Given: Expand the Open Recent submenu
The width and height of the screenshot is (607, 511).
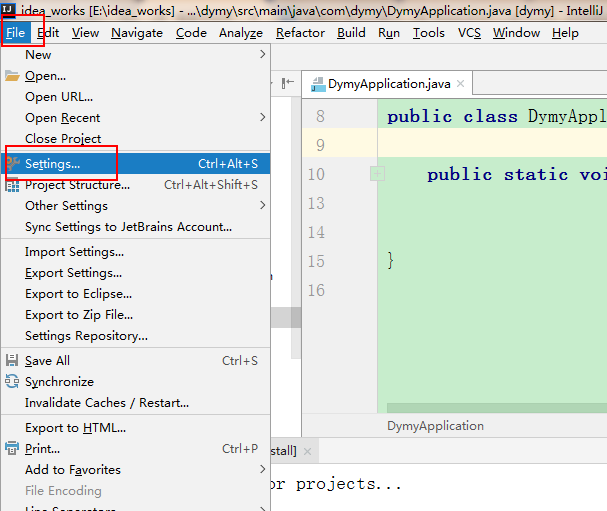Looking at the screenshot, I should point(135,117).
